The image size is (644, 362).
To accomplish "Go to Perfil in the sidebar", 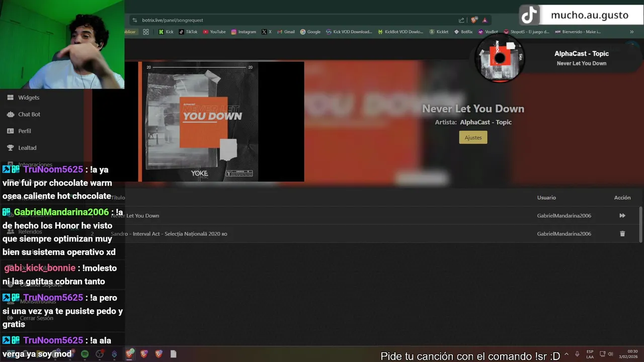I will coord(25,131).
